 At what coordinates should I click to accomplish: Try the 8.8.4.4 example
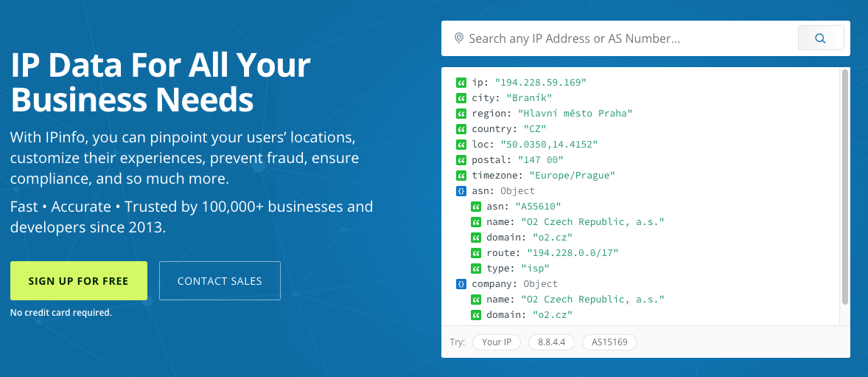click(x=551, y=342)
